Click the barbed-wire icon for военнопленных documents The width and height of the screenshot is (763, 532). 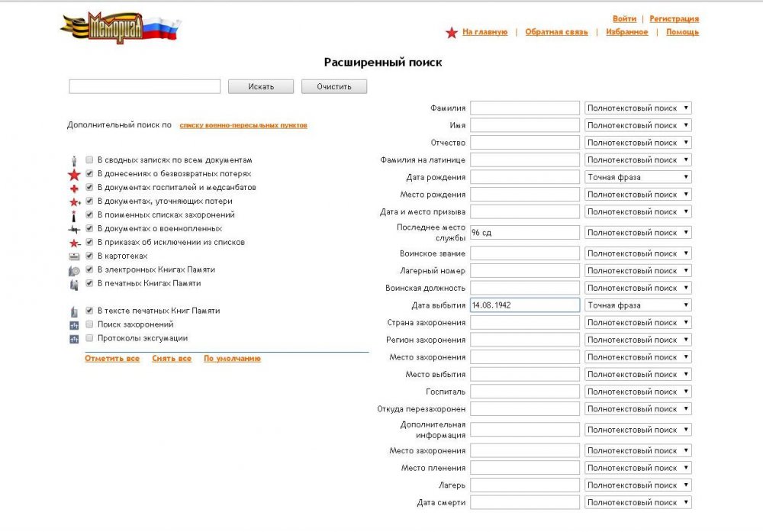(x=74, y=229)
